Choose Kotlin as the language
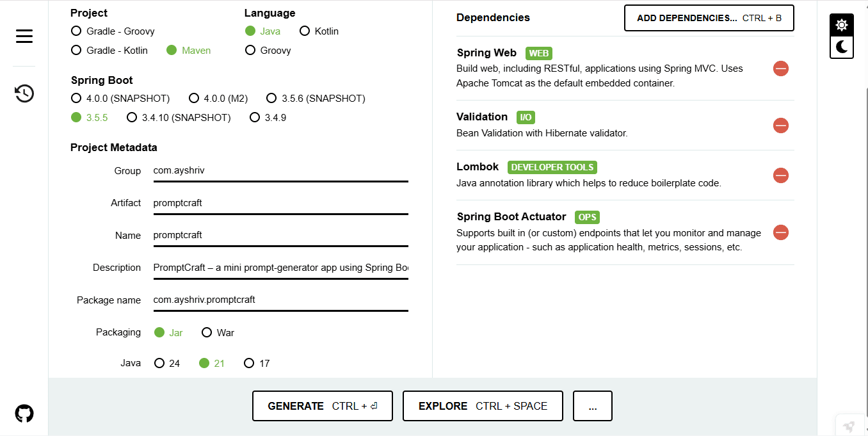 tap(319, 31)
